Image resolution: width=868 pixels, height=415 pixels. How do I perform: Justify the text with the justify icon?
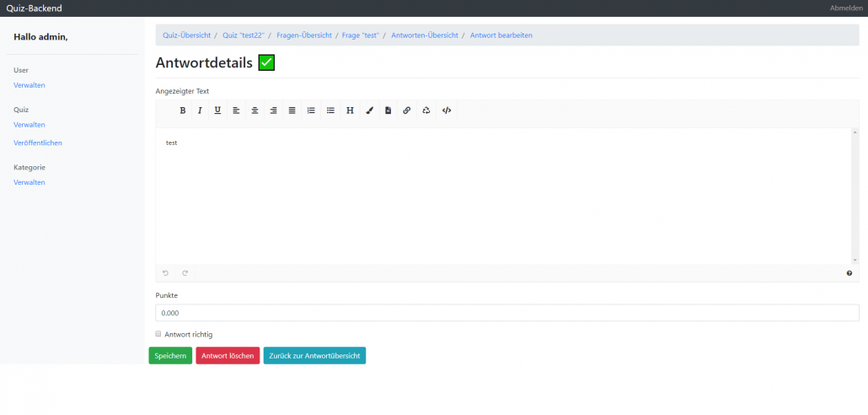pyautogui.click(x=292, y=110)
